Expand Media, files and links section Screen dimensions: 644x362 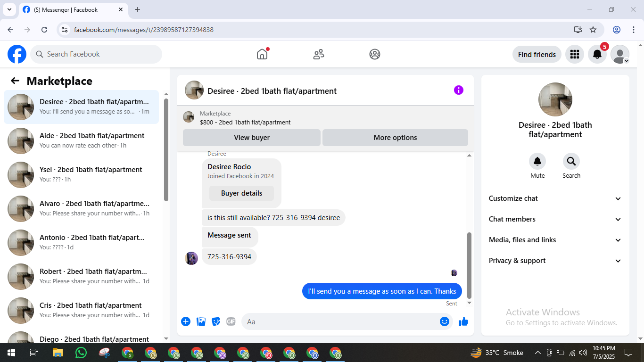555,240
